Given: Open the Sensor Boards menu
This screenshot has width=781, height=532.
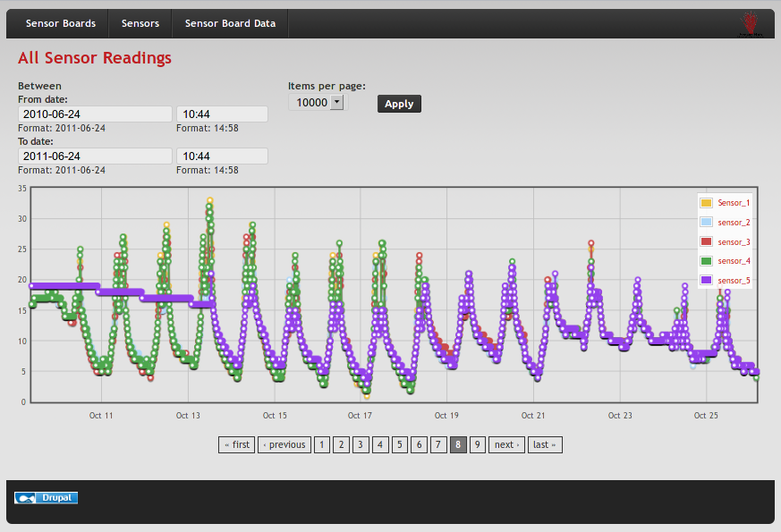Looking at the screenshot, I should point(61,24).
